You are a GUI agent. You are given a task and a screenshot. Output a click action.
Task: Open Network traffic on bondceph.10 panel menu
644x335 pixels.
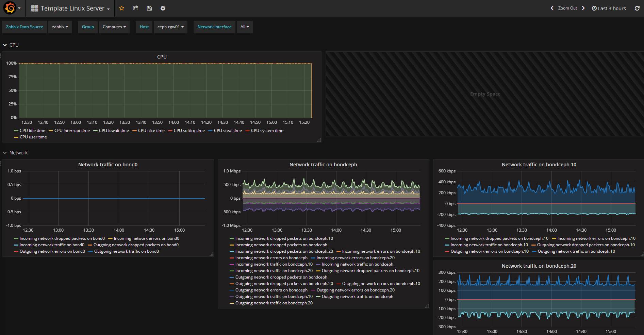pyautogui.click(x=539, y=165)
